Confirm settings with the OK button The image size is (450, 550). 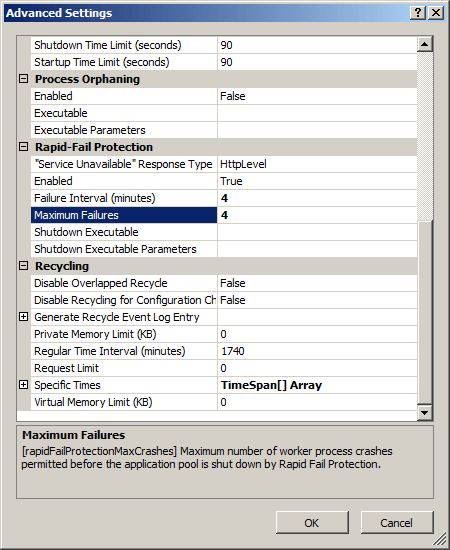click(311, 523)
